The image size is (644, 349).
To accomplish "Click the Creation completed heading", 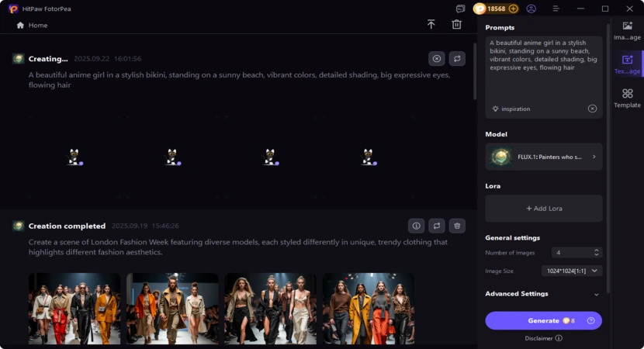I will coord(67,226).
